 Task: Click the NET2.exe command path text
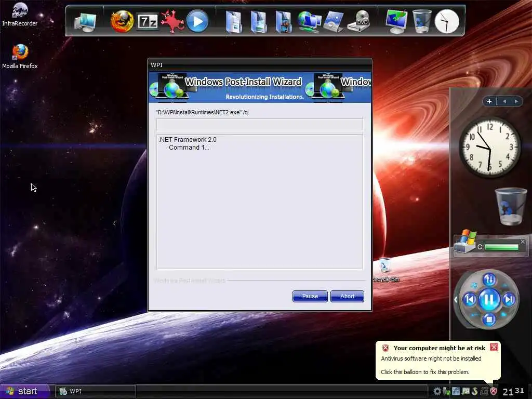pyautogui.click(x=202, y=112)
